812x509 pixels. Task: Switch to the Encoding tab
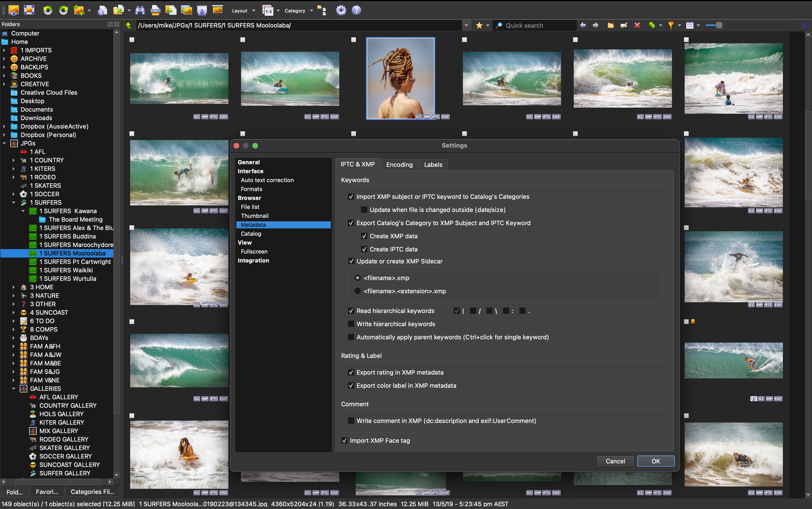coord(399,165)
